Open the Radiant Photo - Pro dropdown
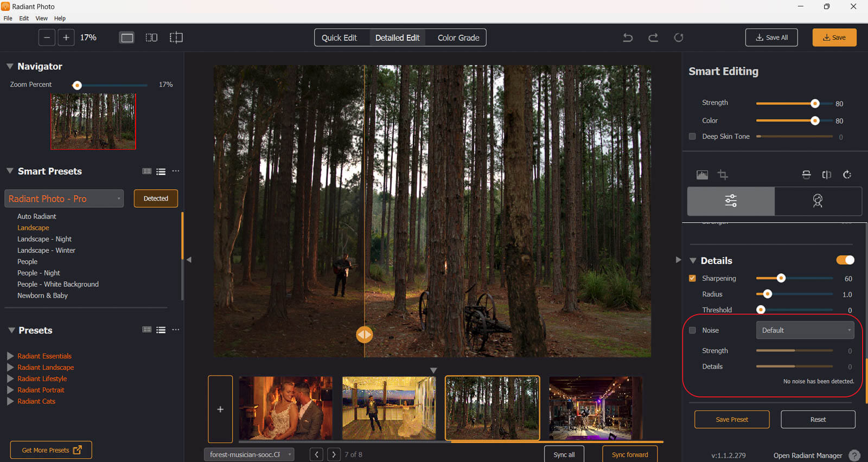 pos(64,198)
